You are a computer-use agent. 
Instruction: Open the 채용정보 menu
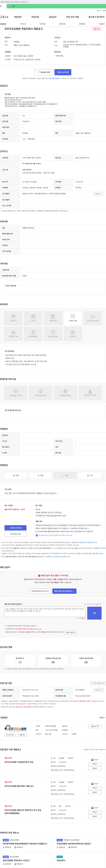tap(18, 17)
